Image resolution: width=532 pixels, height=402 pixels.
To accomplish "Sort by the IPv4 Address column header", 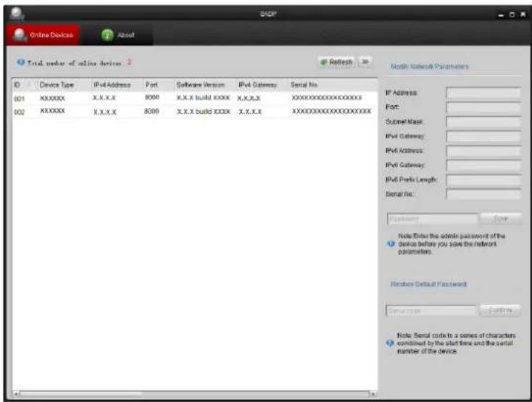I will [x=116, y=85].
